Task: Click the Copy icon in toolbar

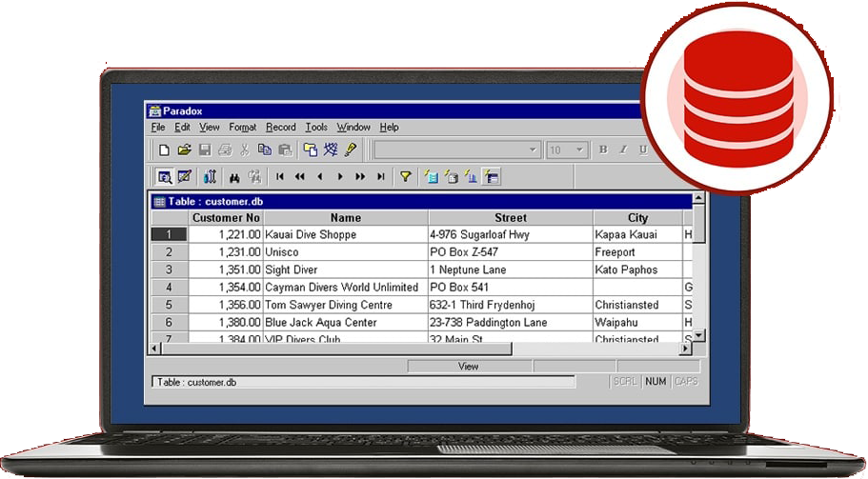Action: (265, 150)
